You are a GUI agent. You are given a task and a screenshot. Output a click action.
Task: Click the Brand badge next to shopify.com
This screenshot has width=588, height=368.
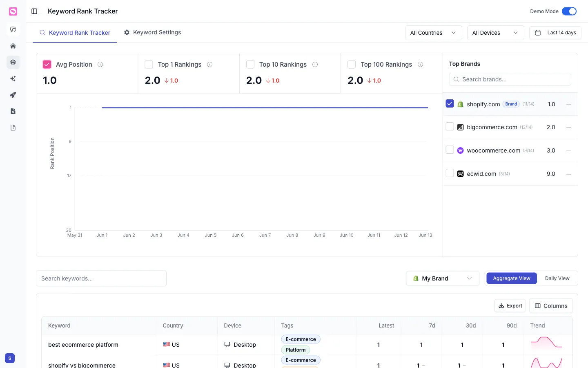pos(511,104)
